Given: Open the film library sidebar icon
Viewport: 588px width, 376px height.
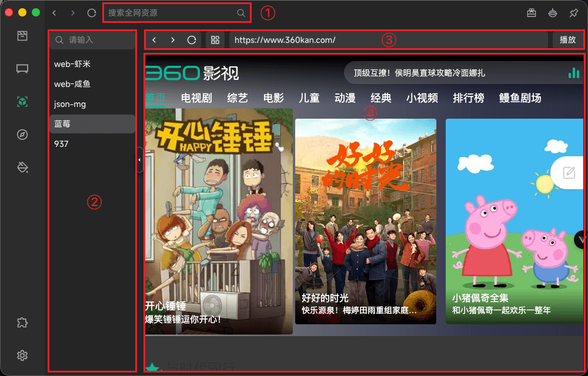Looking at the screenshot, I should click(x=22, y=36).
